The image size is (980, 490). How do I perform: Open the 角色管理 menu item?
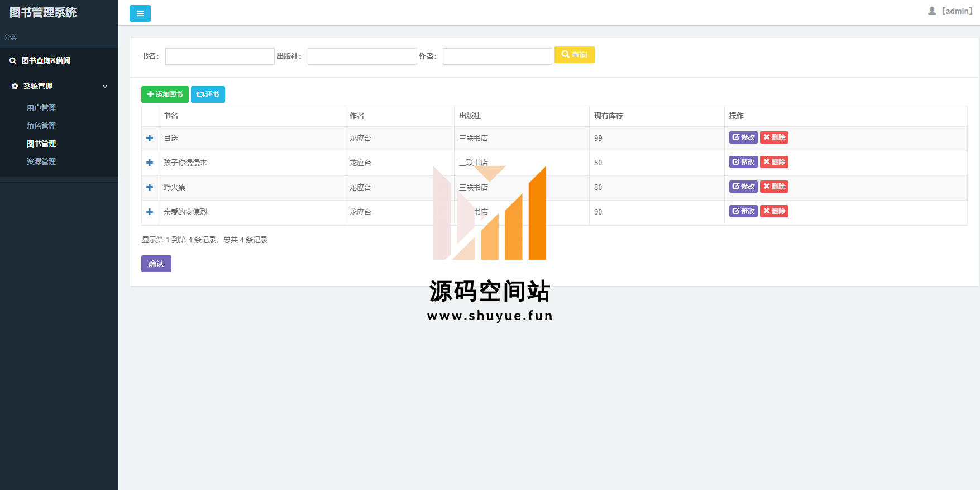(x=41, y=126)
